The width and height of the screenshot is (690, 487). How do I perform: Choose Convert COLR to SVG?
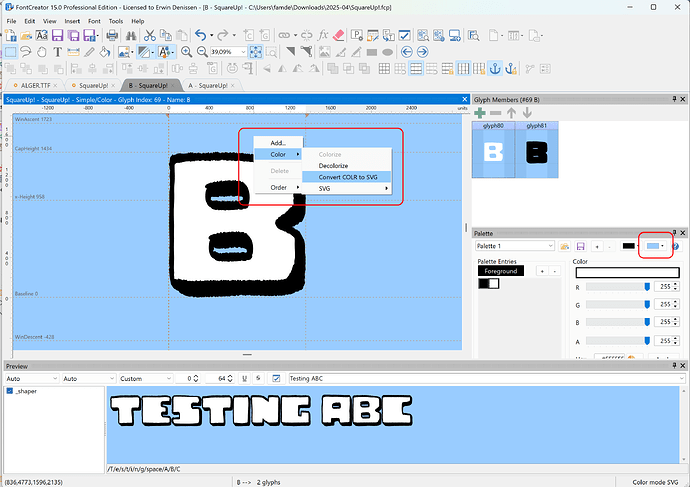[347, 177]
